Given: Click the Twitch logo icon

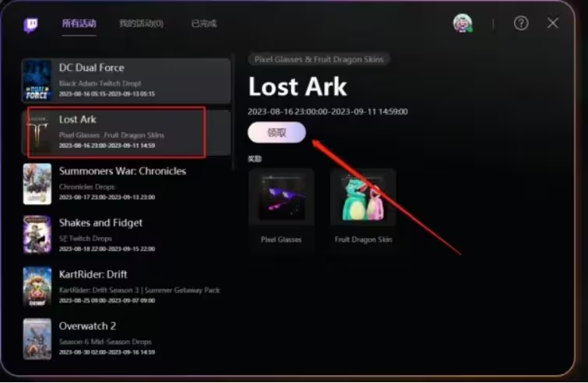Looking at the screenshot, I should point(30,25).
